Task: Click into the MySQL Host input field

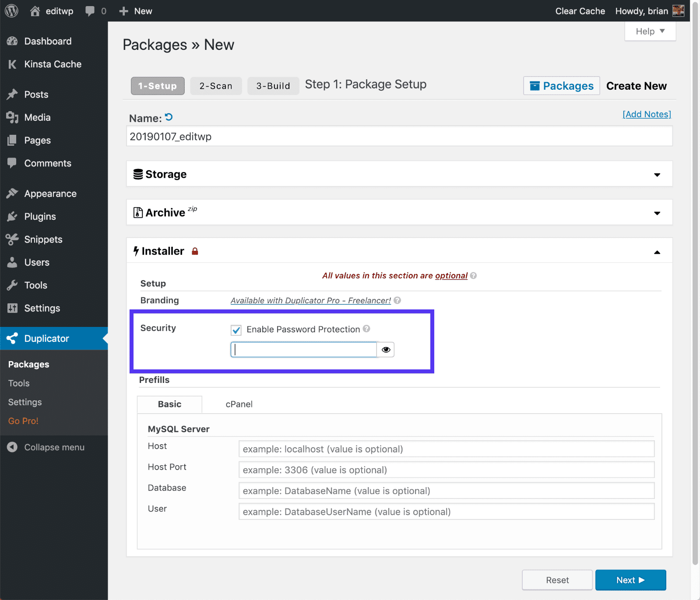Action: pyautogui.click(x=446, y=449)
